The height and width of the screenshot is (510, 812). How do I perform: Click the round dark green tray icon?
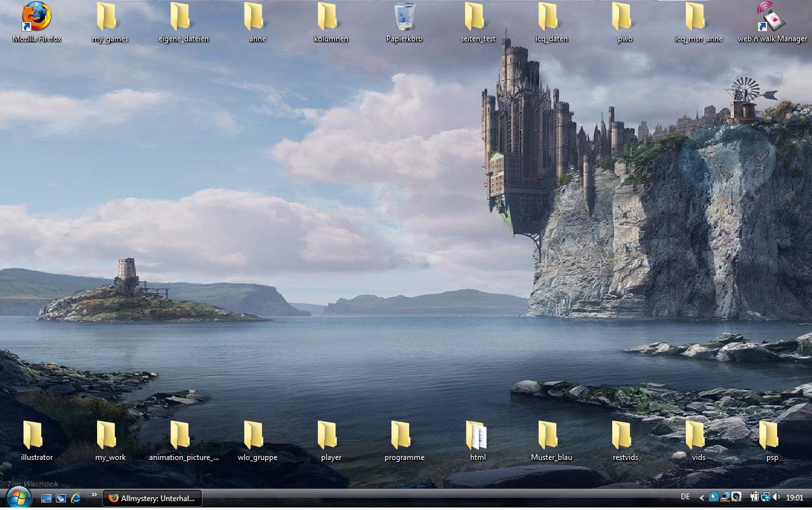coord(736,497)
